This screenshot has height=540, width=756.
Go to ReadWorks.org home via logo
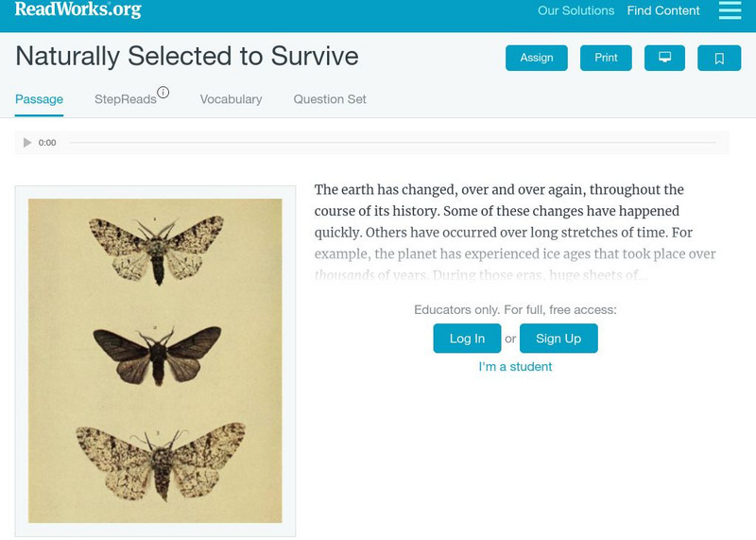pos(77,10)
